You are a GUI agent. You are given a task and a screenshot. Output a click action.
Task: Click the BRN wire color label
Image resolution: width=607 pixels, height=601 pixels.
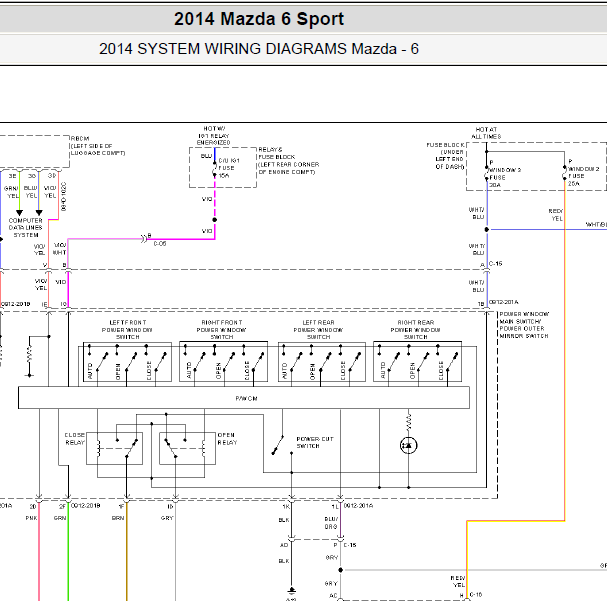118,518
